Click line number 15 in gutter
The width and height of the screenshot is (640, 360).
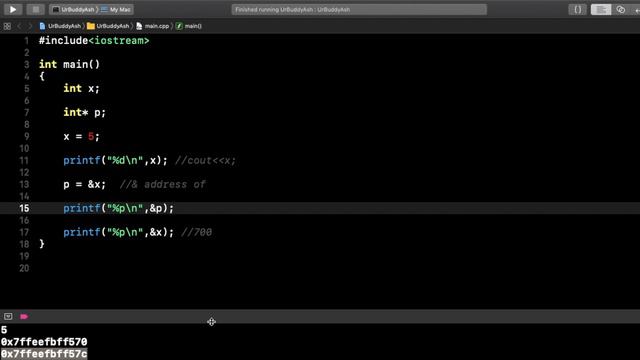pyautogui.click(x=24, y=208)
